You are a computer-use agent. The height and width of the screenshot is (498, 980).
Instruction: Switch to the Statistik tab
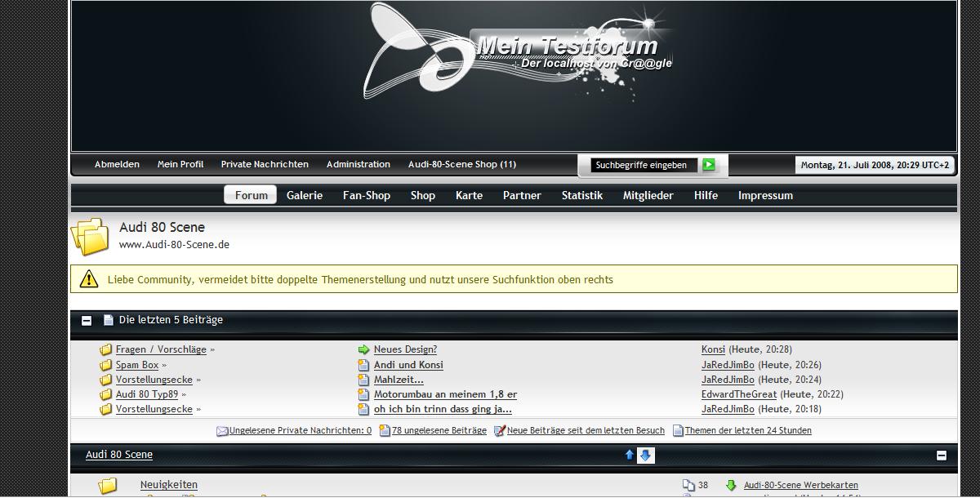(581, 195)
